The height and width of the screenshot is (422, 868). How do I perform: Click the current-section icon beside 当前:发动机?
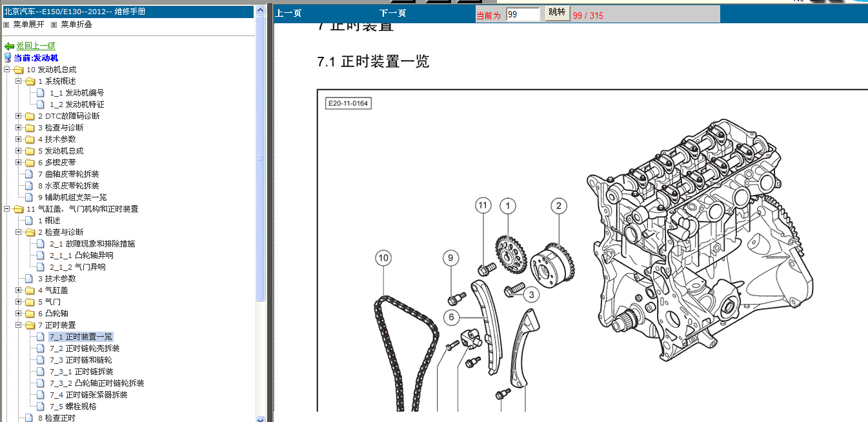click(8, 58)
